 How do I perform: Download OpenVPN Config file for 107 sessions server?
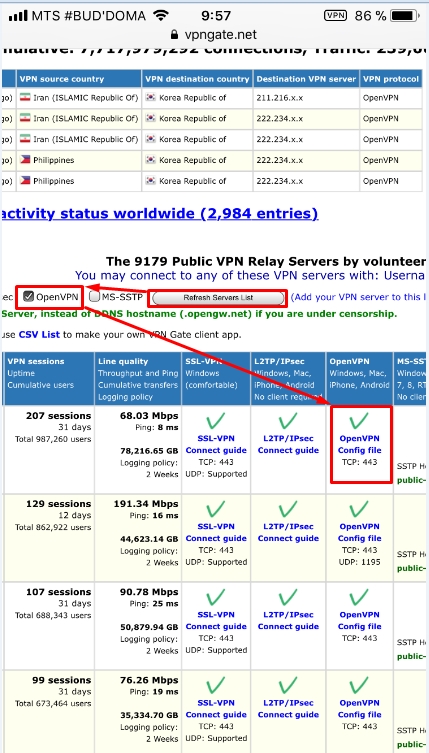(359, 620)
